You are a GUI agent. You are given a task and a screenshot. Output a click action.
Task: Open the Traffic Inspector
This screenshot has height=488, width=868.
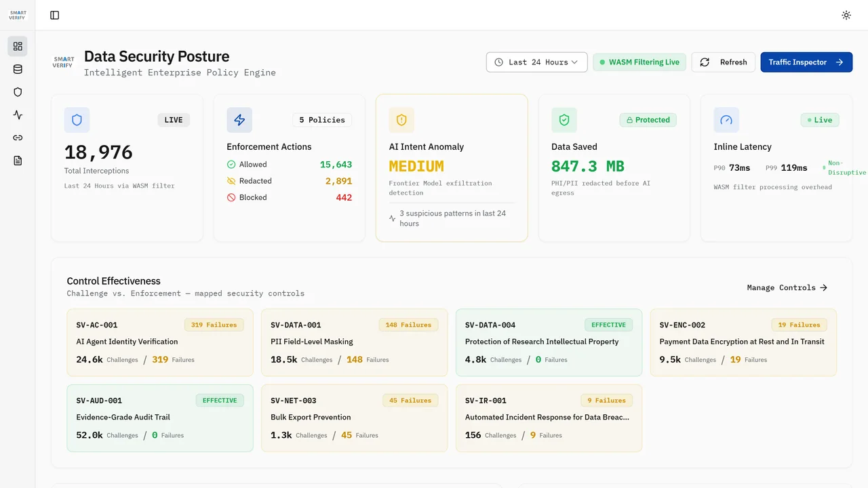pyautogui.click(x=806, y=62)
